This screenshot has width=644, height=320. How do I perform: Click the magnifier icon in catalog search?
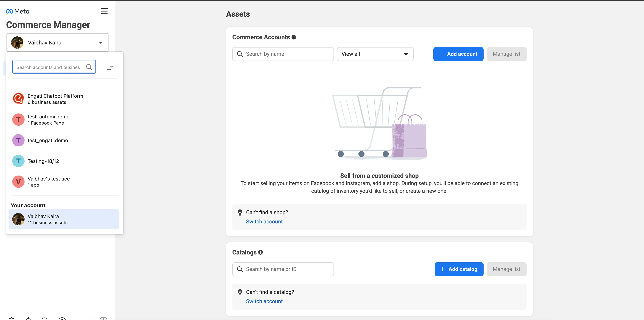pos(240,269)
